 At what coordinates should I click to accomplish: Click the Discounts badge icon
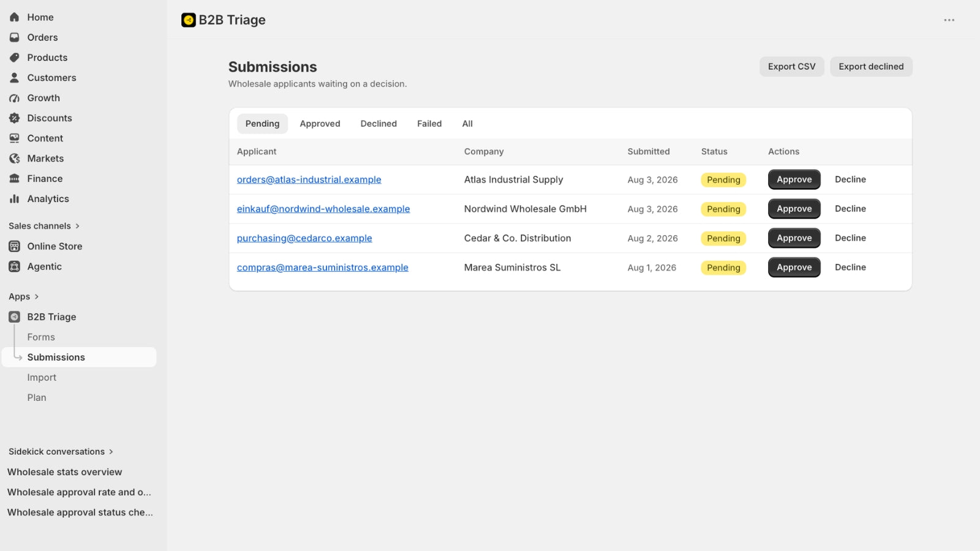pyautogui.click(x=14, y=118)
